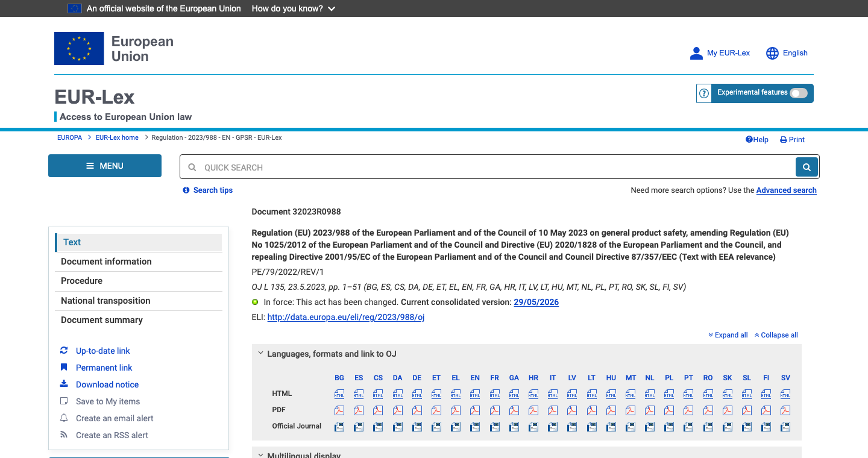Click Create an email alert
The width and height of the screenshot is (868, 458).
point(115,418)
